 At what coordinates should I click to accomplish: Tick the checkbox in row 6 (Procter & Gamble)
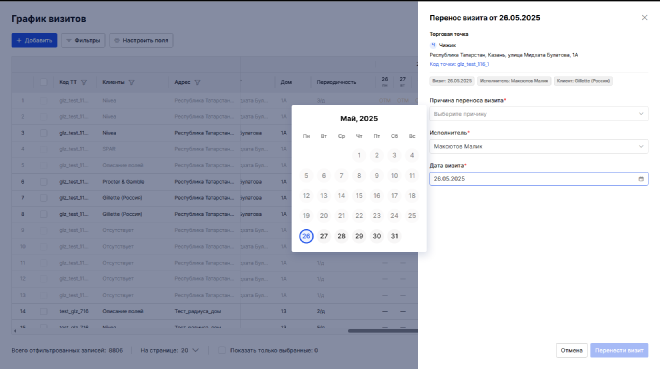43,182
